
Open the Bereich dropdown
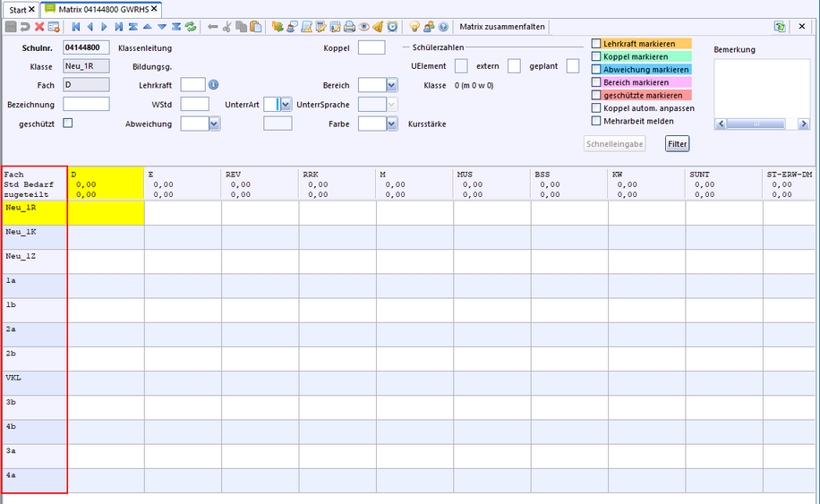click(x=392, y=85)
